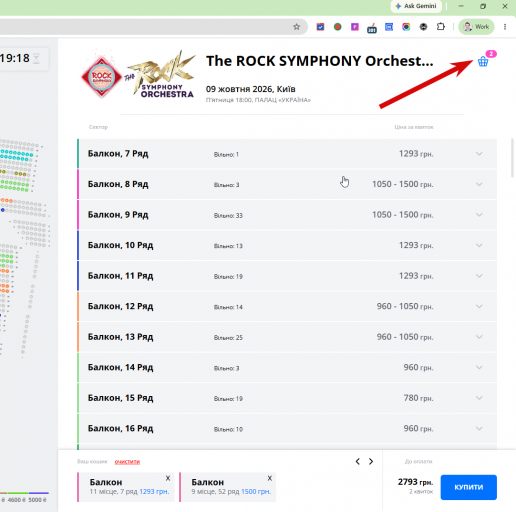Click the purple 5000 price legend swatch

pyautogui.click(x=39, y=493)
